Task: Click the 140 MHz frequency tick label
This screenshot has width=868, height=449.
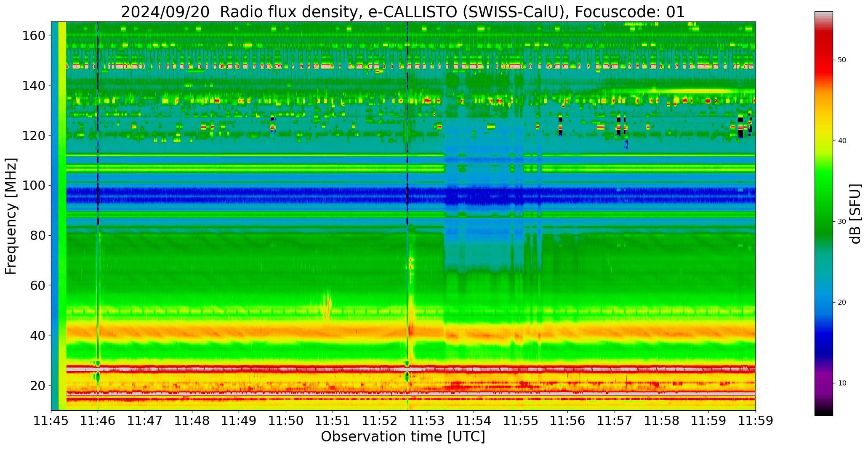Action: tap(34, 85)
